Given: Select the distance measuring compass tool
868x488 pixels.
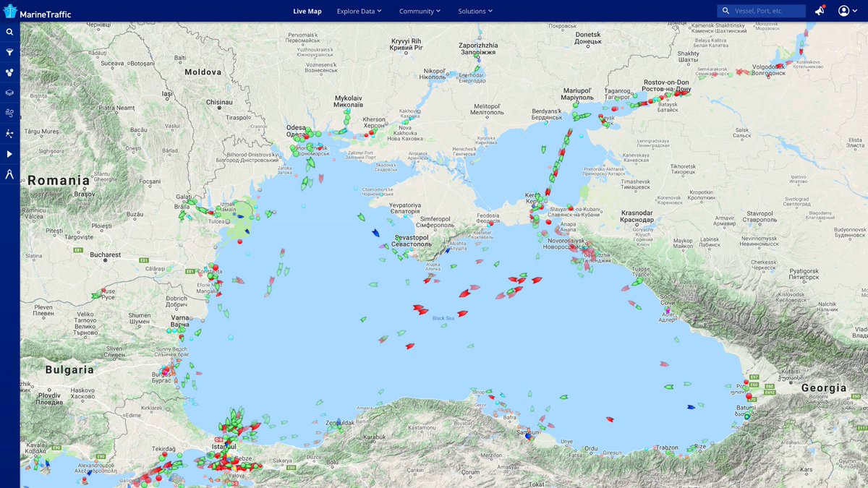Looking at the screenshot, I should point(9,174).
